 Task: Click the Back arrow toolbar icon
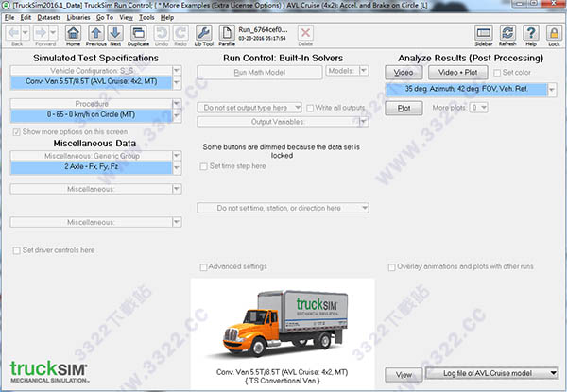click(13, 33)
